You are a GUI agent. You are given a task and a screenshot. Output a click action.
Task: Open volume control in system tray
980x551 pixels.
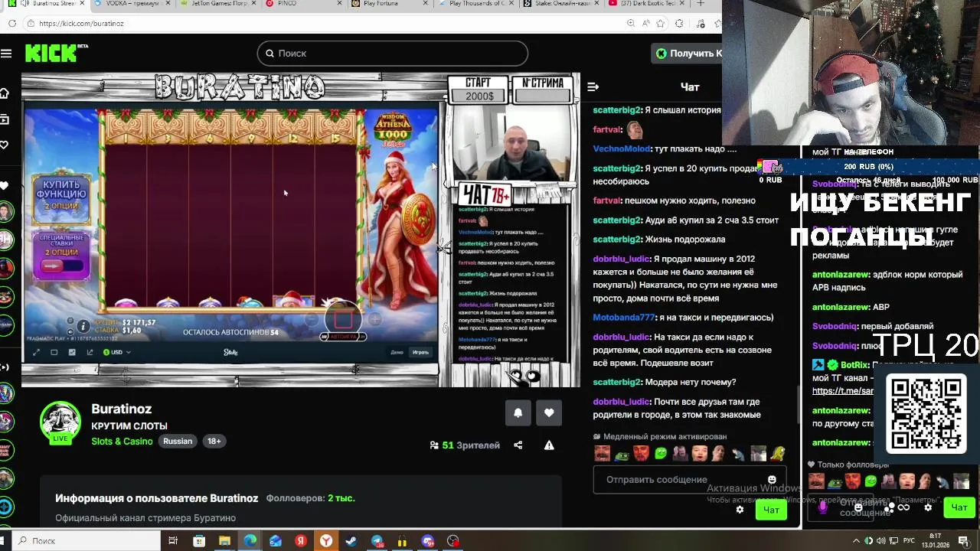coord(881,541)
